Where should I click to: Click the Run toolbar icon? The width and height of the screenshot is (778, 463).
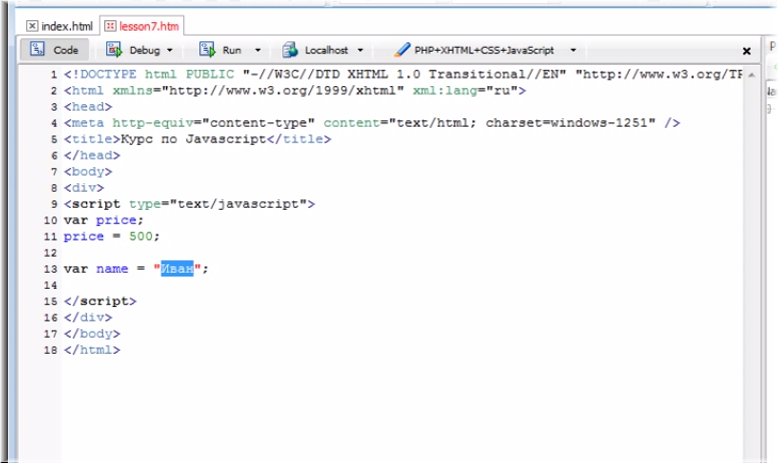click(207, 50)
